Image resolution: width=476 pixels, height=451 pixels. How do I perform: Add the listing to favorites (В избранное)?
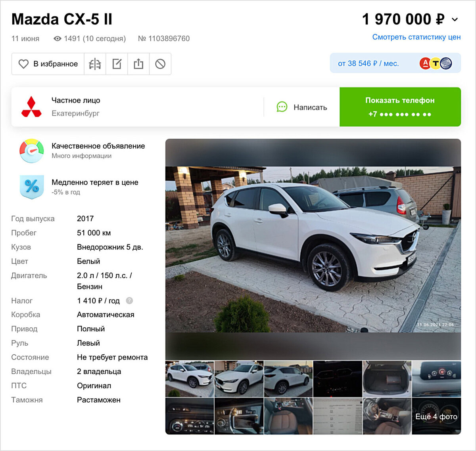point(48,64)
